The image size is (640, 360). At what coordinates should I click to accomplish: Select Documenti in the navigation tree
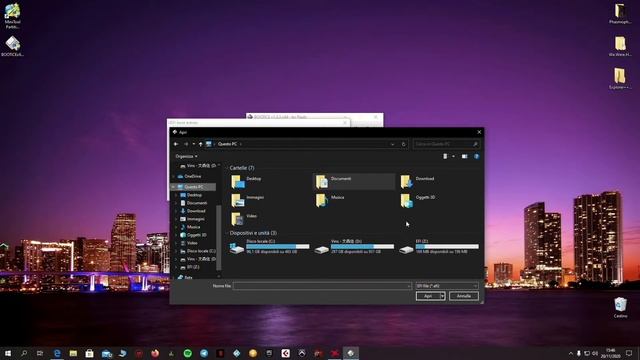pos(197,203)
